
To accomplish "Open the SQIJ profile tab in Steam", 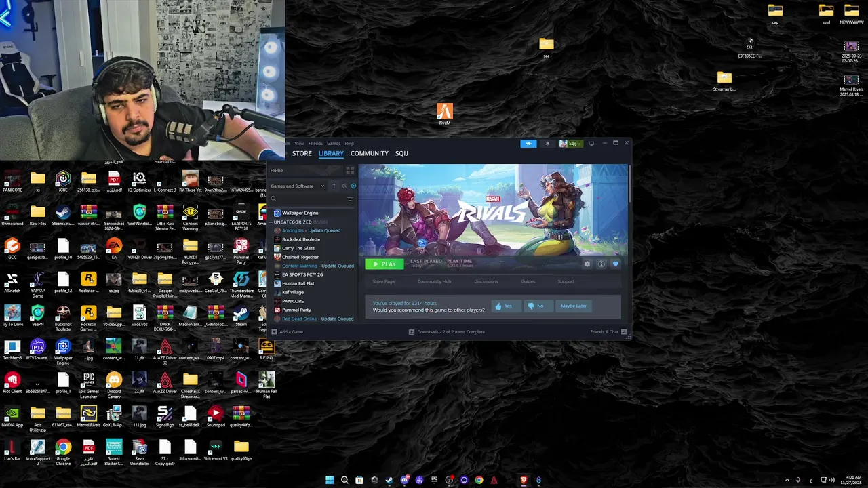I will pyautogui.click(x=401, y=153).
